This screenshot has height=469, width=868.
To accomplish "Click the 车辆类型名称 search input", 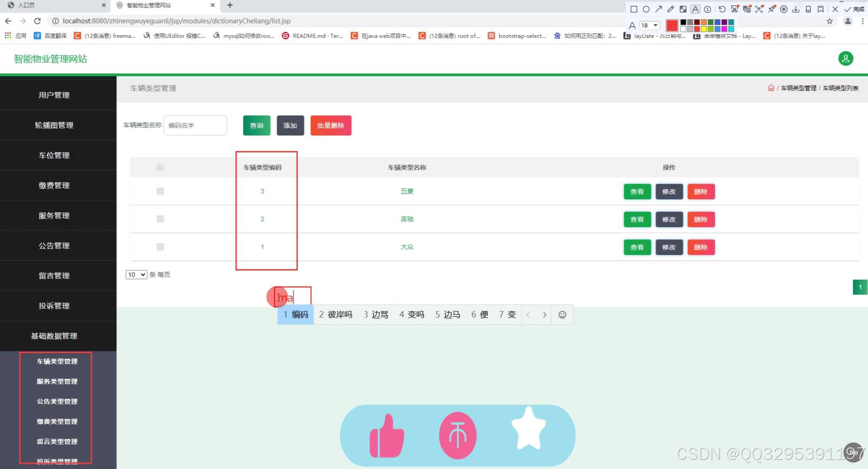I will [x=195, y=126].
